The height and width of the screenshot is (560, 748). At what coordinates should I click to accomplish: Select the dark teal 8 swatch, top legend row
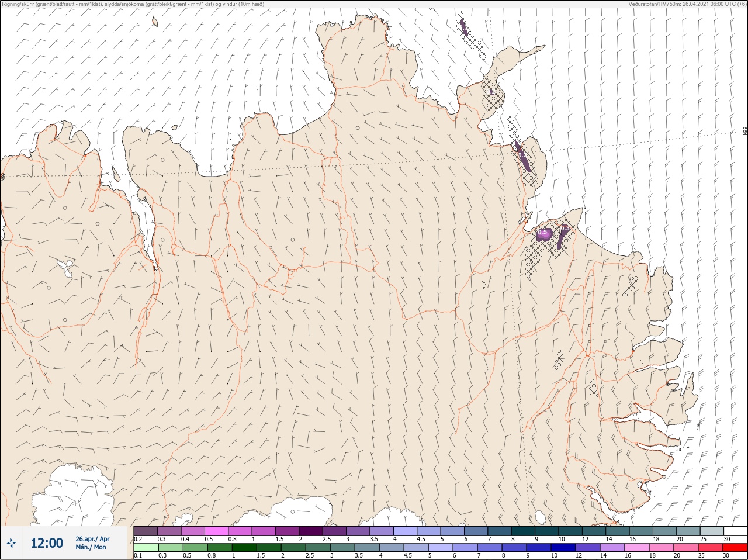(523, 531)
